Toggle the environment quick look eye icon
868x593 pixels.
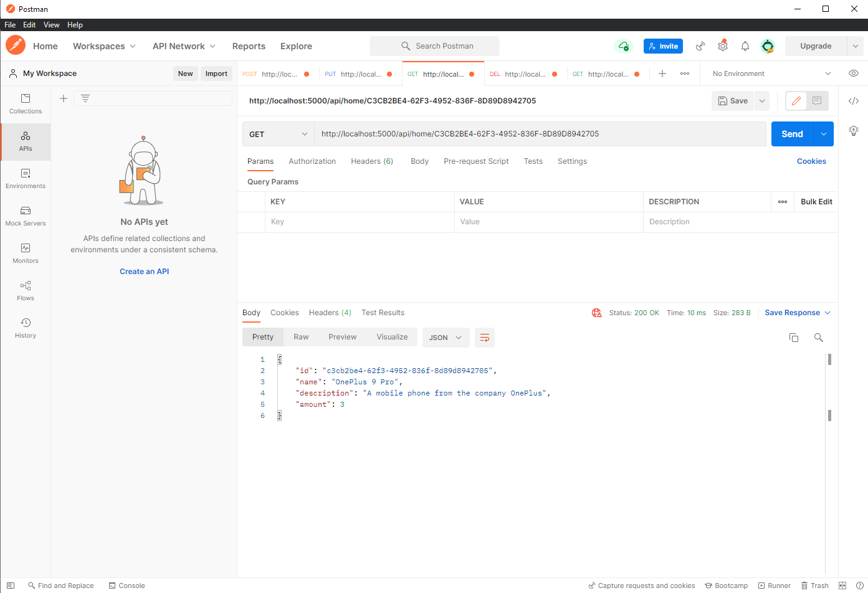[x=853, y=73]
